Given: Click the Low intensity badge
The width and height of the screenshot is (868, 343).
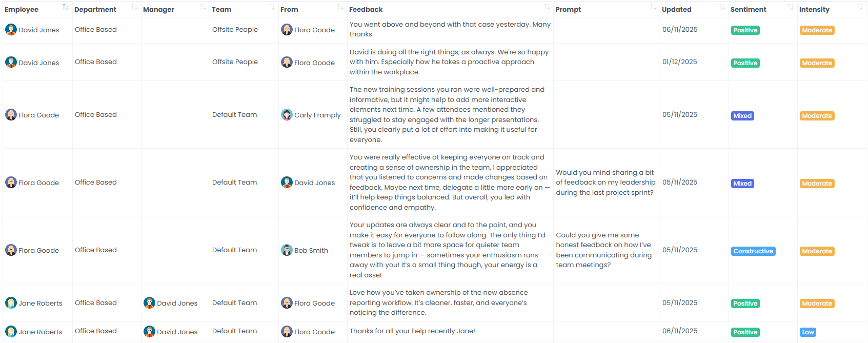Looking at the screenshot, I should (808, 332).
